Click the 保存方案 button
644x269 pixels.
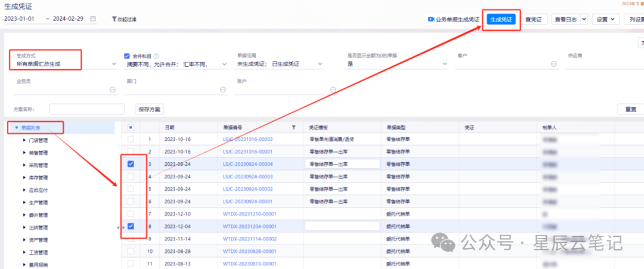[x=149, y=109]
